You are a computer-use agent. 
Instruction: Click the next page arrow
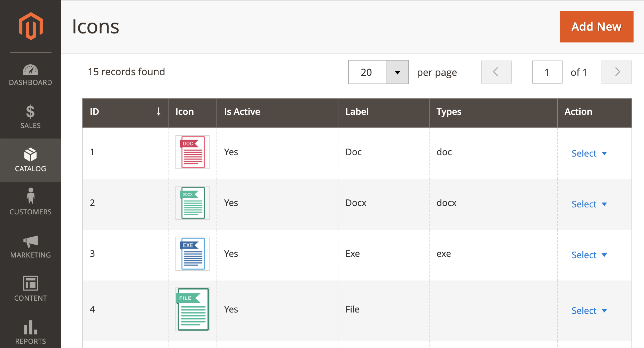click(x=617, y=72)
